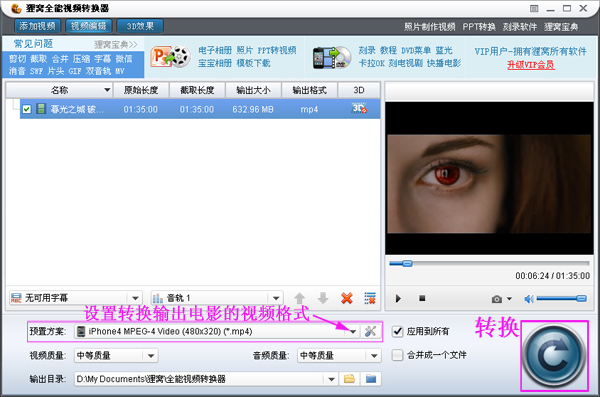Click the 添加视频 button
The image size is (600, 397).
point(38,26)
